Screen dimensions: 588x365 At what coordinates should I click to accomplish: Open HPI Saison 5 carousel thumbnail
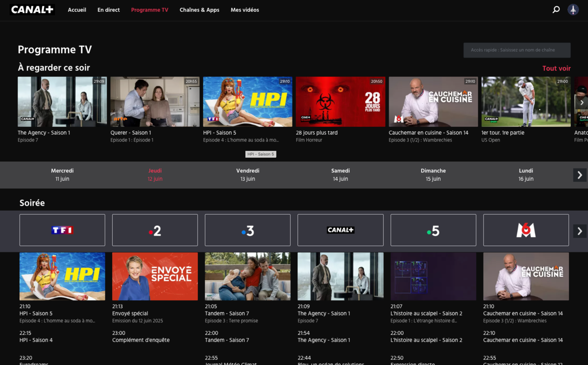(247, 101)
